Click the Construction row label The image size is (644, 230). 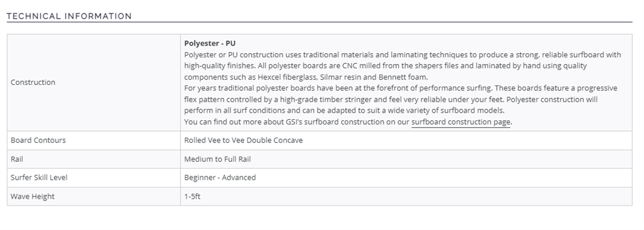[33, 82]
